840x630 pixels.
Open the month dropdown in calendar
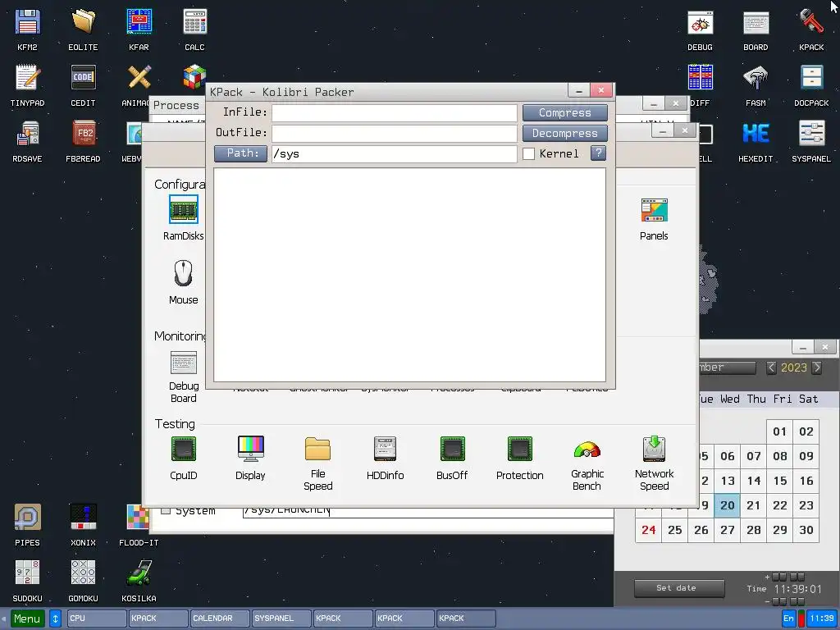pyautogui.click(x=728, y=368)
